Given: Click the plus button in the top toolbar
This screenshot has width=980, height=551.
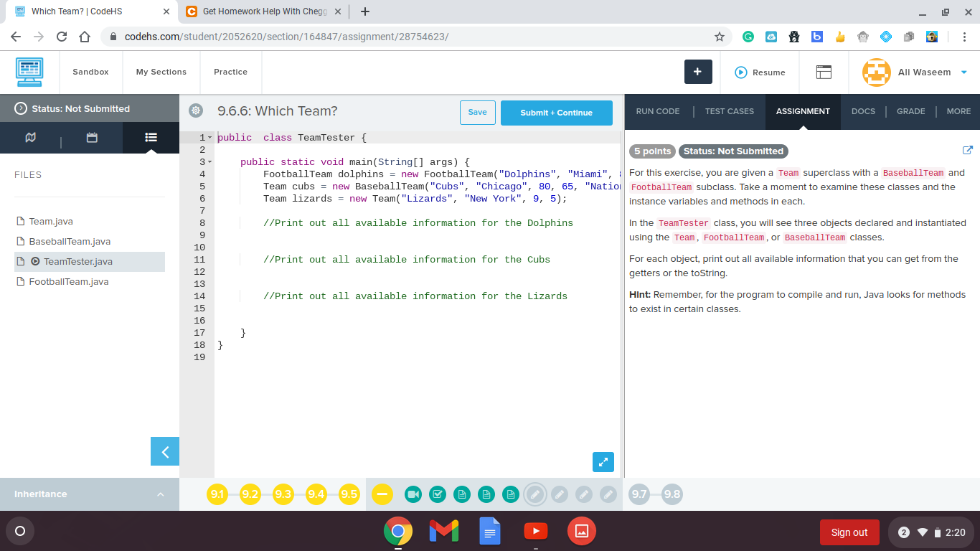Looking at the screenshot, I should 698,72.
